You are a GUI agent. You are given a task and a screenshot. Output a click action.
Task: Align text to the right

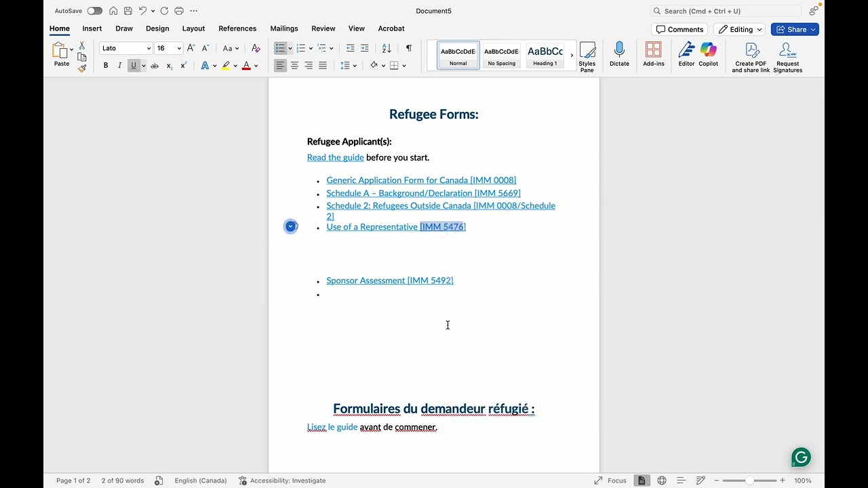point(309,66)
